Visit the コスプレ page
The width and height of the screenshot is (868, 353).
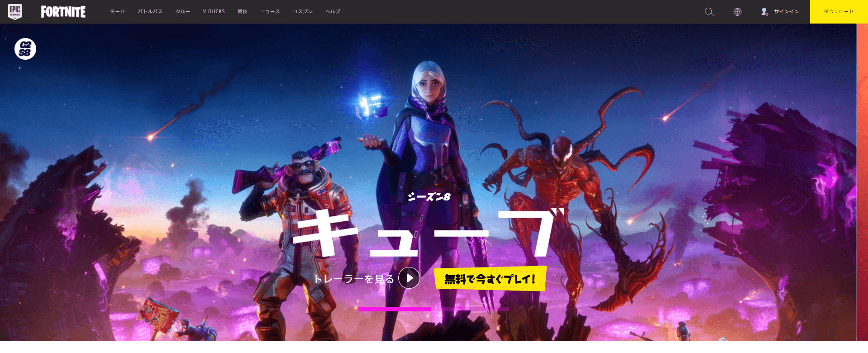pos(302,12)
